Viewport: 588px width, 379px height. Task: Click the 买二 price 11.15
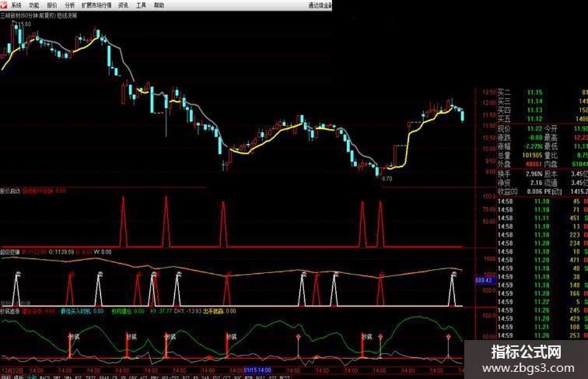click(x=534, y=92)
